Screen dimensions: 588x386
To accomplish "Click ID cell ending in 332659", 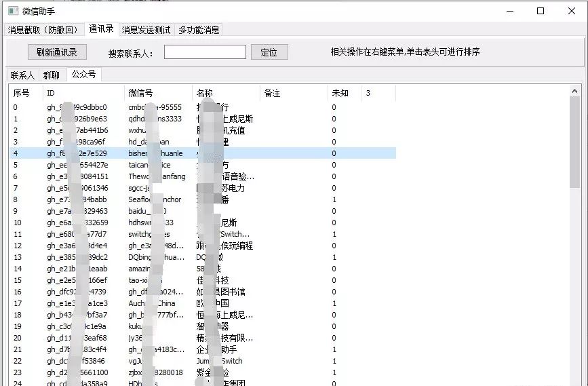I will coord(77,223).
